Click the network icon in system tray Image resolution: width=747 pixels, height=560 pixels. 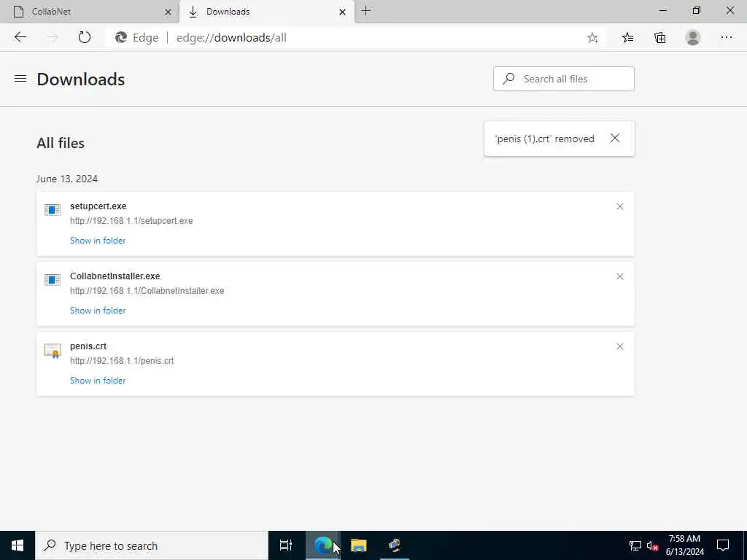click(635, 545)
